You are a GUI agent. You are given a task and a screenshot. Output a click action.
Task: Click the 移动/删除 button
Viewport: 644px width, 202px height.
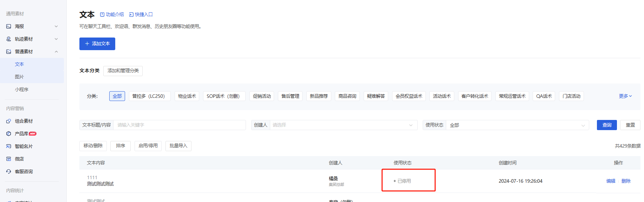pyautogui.click(x=93, y=146)
